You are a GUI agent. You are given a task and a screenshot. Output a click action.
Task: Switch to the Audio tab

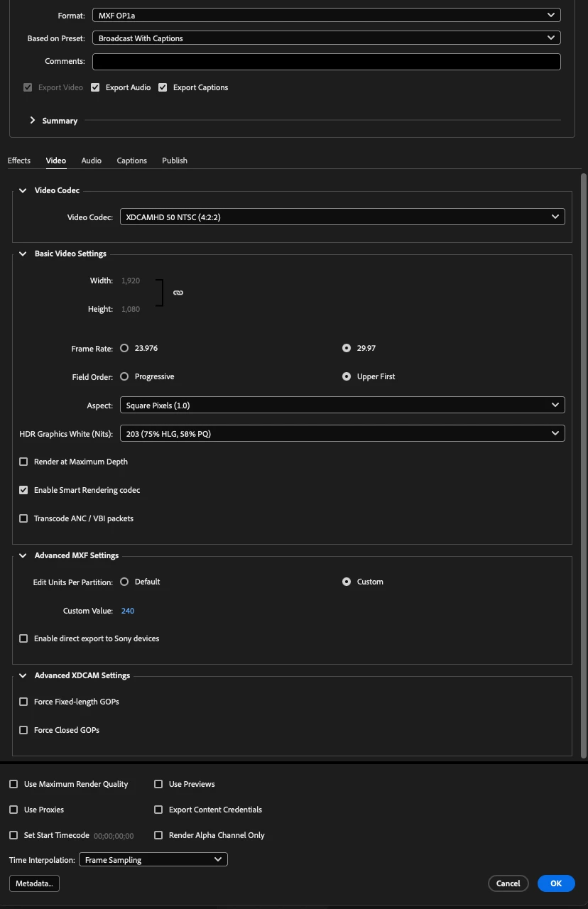91,160
